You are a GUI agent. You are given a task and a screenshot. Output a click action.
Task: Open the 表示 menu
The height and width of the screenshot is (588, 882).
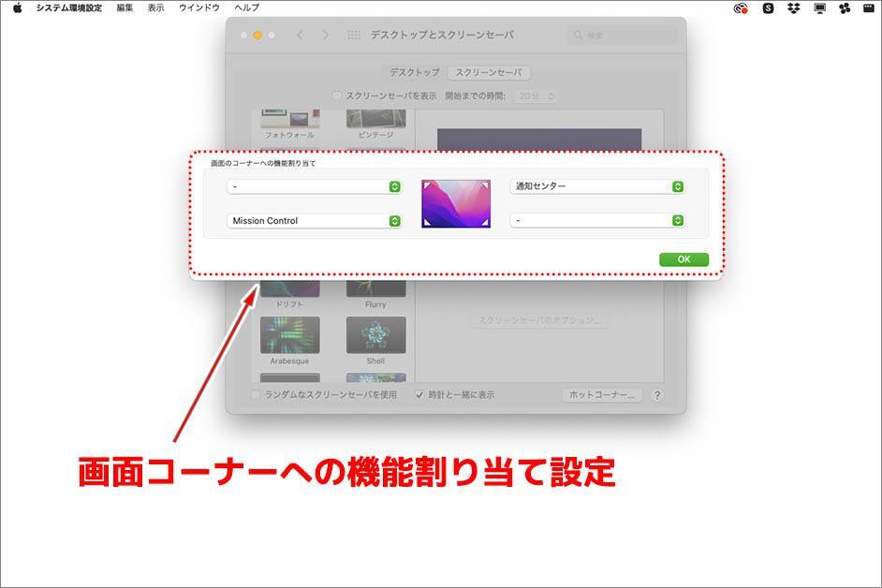(155, 7)
